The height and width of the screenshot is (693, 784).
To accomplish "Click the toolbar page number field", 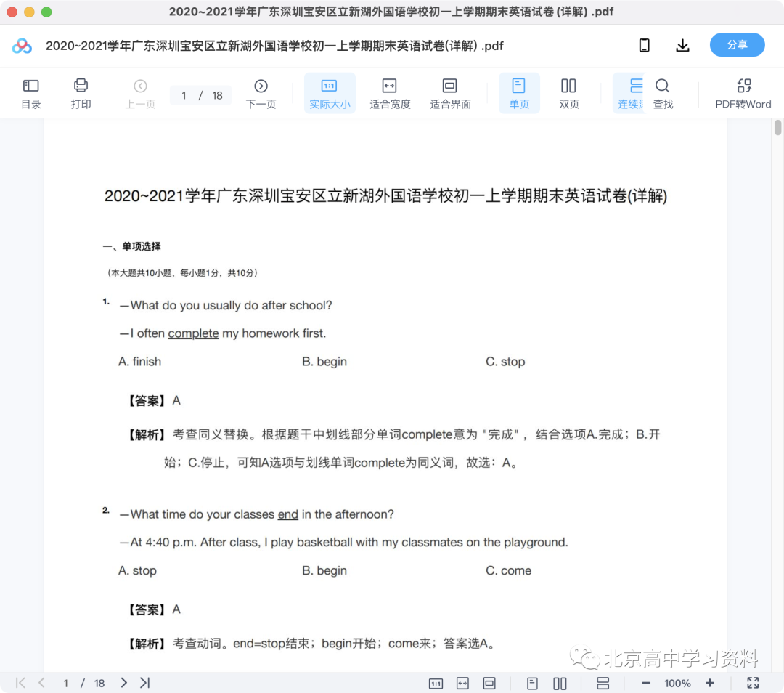I will tap(184, 96).
